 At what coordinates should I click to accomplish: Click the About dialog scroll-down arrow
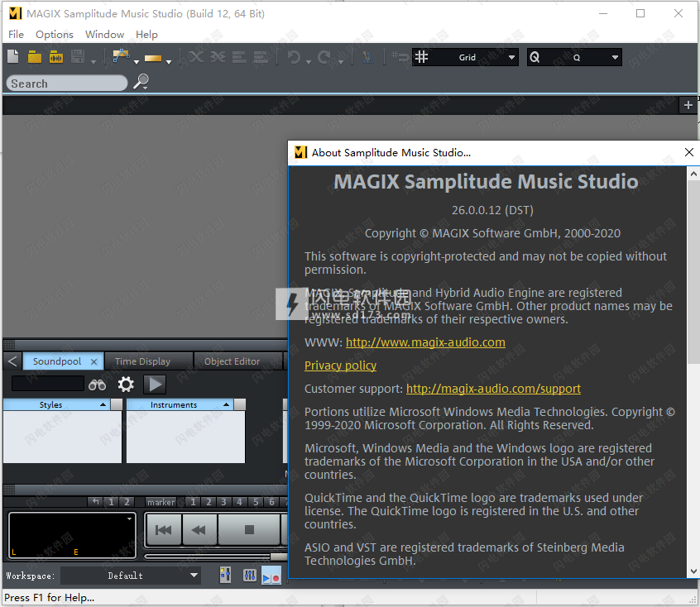(693, 571)
